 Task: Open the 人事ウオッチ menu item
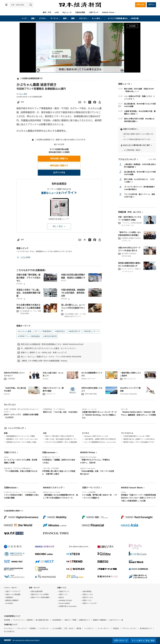tap(93, 12)
